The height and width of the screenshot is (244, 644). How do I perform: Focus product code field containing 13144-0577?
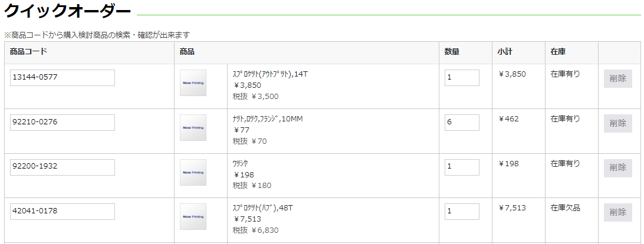[63, 78]
